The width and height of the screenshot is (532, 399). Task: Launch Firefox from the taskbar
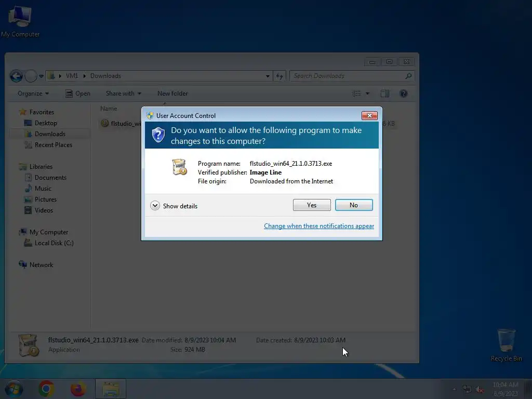point(78,389)
